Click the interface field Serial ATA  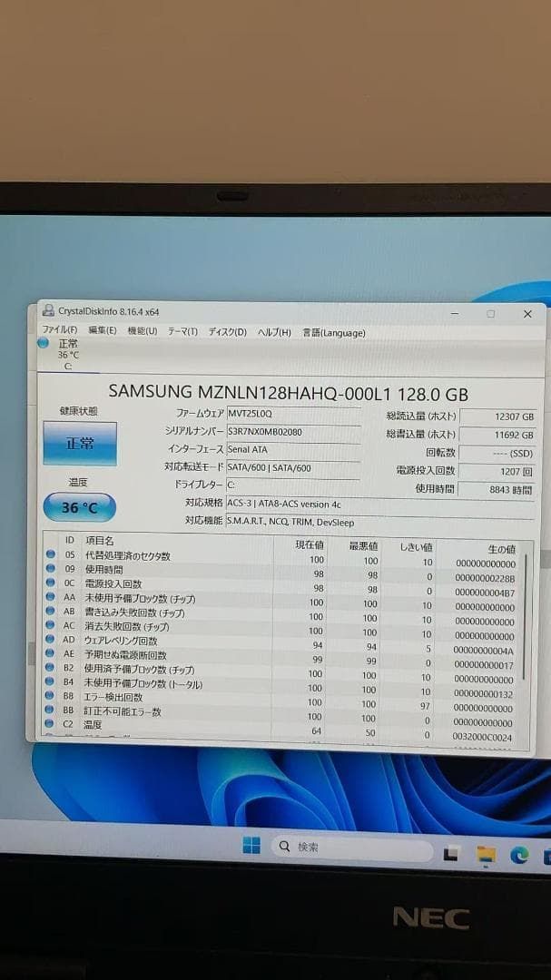click(293, 449)
